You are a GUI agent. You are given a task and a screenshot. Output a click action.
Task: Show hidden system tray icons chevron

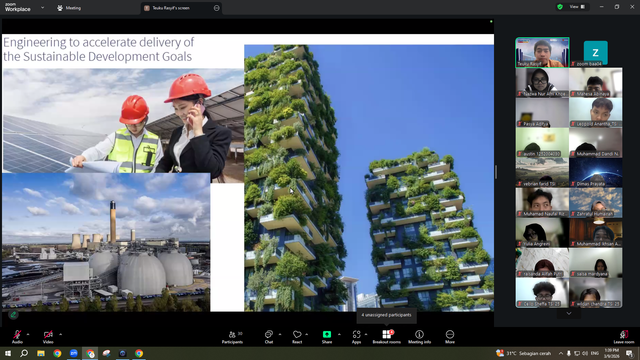point(561,353)
